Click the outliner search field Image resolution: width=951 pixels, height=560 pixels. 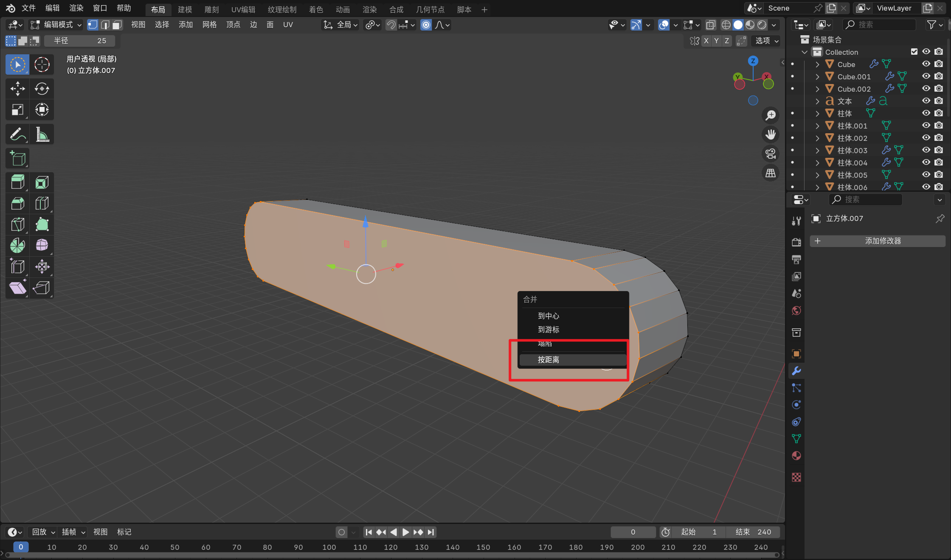(x=879, y=25)
